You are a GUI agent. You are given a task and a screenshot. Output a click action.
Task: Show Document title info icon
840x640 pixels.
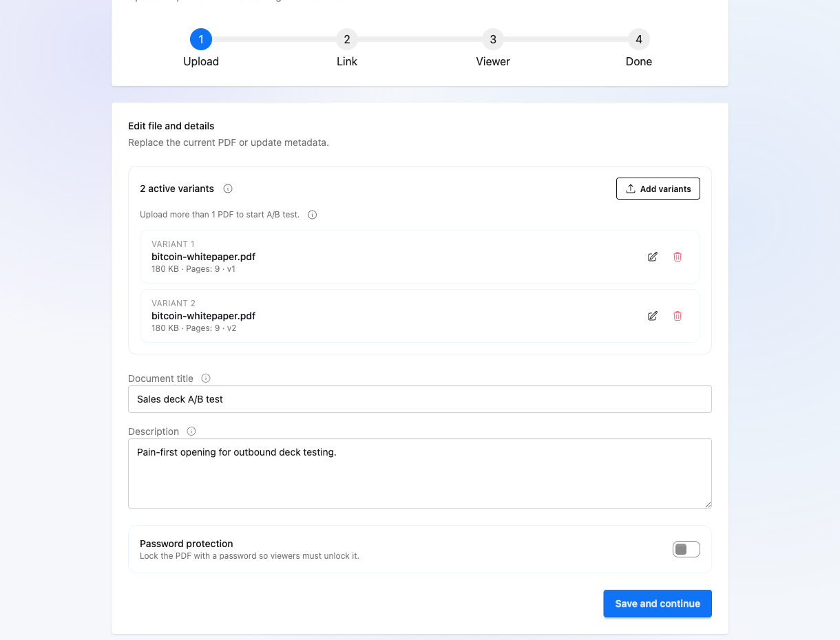coord(206,378)
